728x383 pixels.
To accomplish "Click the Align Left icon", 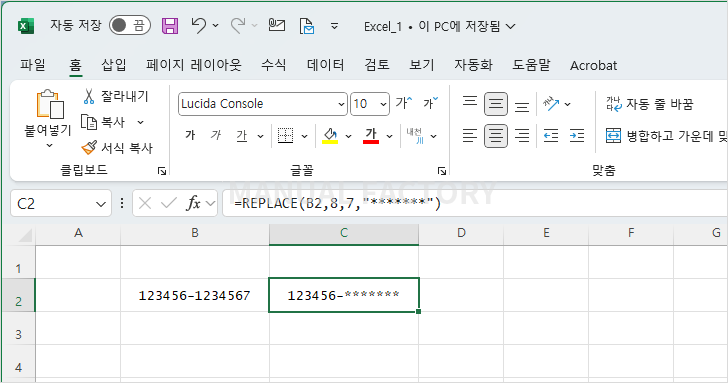I will coord(470,136).
